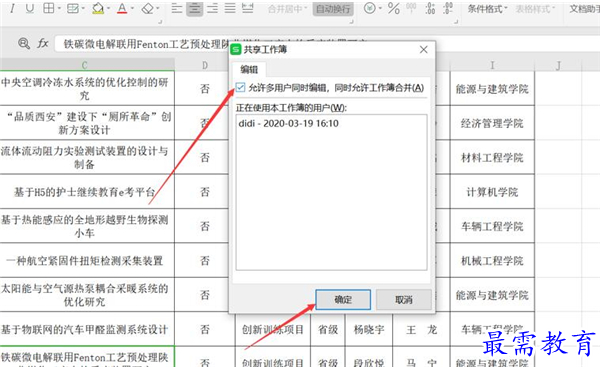Click cell 基于物联网的汽车甲醛监测系统设计

pos(87,329)
